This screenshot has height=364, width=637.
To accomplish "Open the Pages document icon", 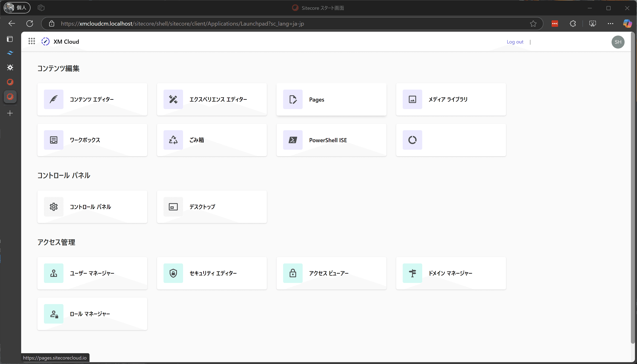I will [x=293, y=99].
